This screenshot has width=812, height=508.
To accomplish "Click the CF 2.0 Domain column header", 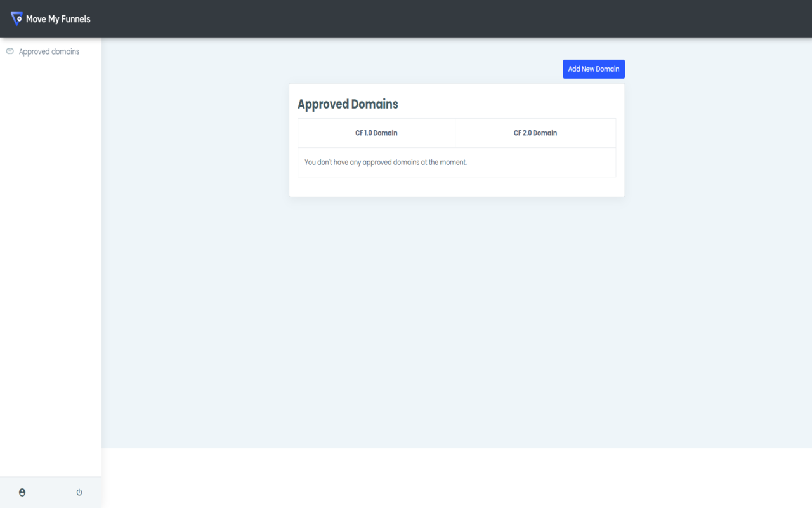I will point(535,133).
